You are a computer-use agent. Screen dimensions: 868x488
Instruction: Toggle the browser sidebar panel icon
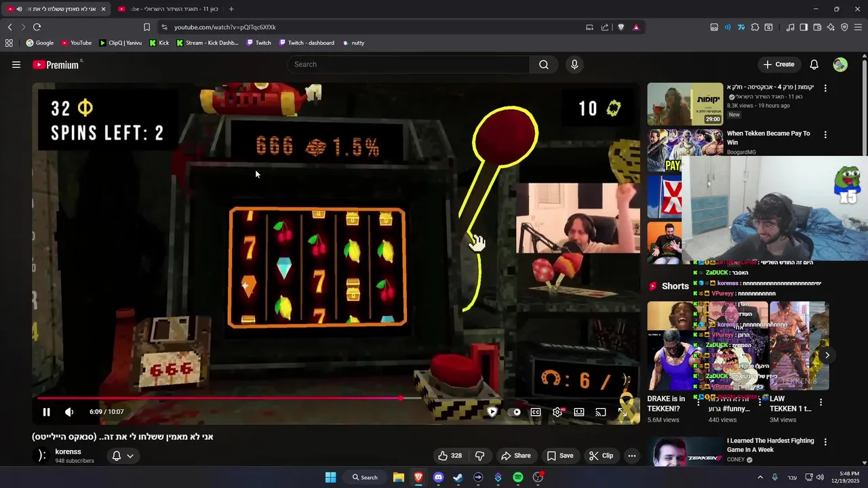[x=804, y=27]
